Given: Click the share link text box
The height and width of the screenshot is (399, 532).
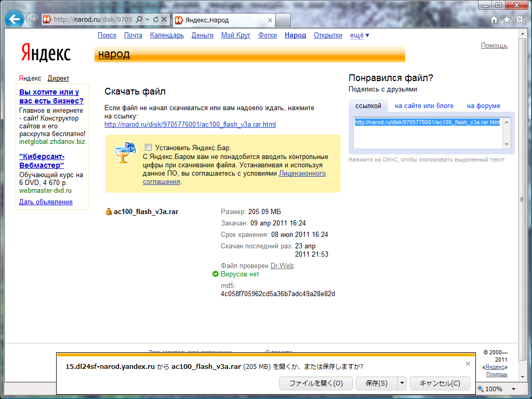Looking at the screenshot, I should click(428, 133).
